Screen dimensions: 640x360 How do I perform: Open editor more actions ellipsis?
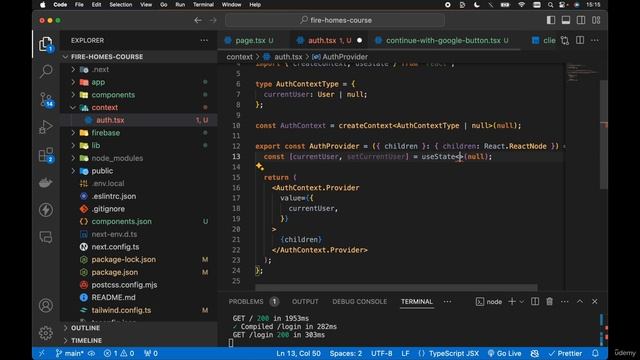tap(595, 40)
